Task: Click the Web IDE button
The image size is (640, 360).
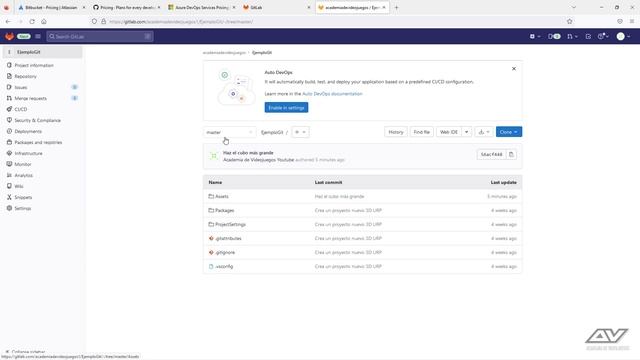Action: pyautogui.click(x=449, y=132)
